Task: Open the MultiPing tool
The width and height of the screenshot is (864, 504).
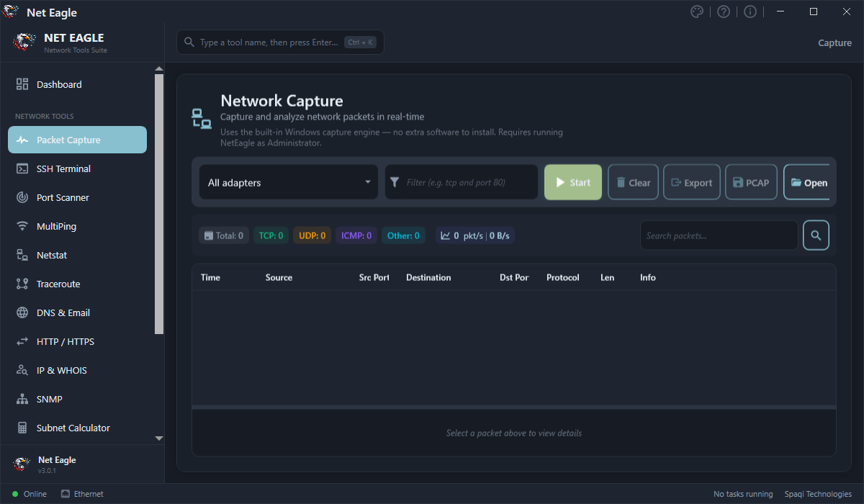Action: click(77, 226)
